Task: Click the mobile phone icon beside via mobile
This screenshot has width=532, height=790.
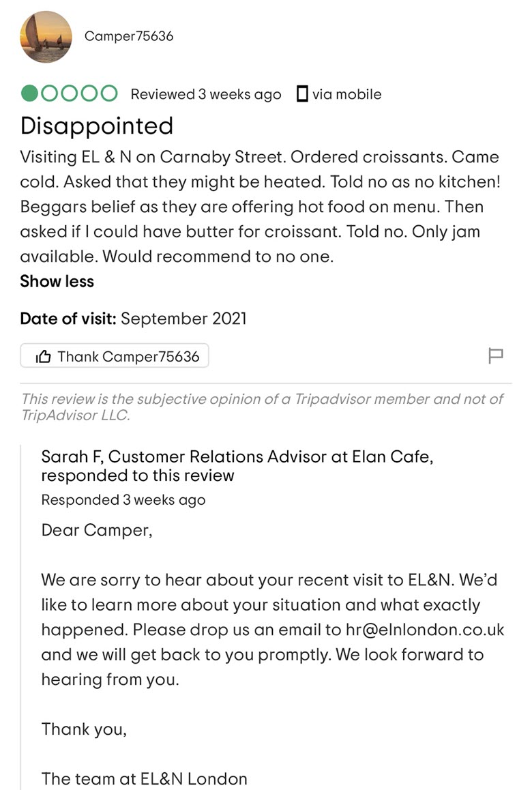Action: point(301,93)
